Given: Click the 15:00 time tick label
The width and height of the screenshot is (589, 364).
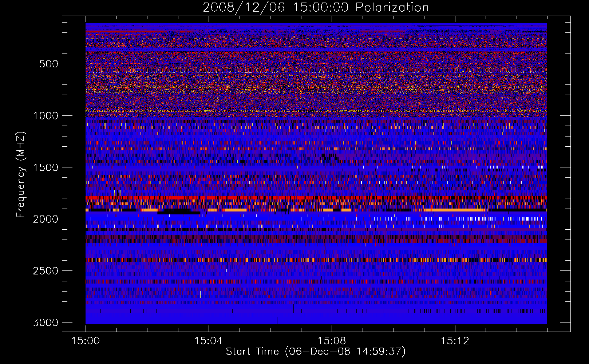Looking at the screenshot, I should pyautogui.click(x=86, y=341).
